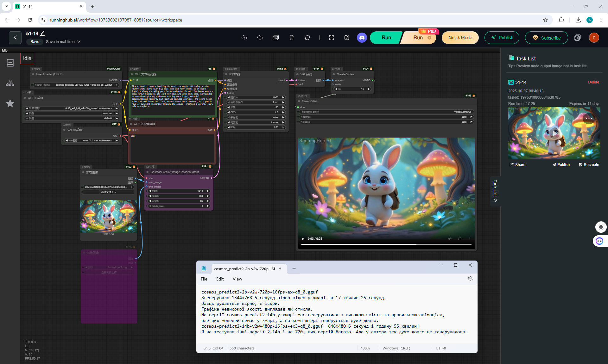
Task: Open Notepad settings gear icon
Action: tap(470, 279)
